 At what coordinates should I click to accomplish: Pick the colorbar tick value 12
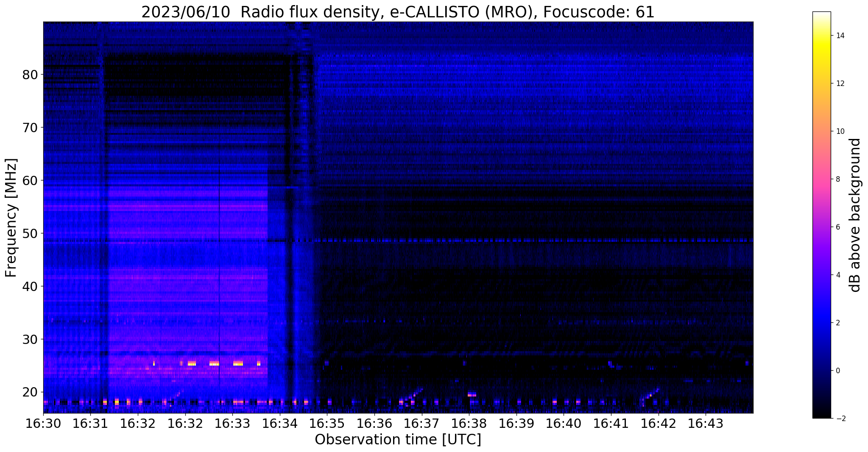click(840, 83)
